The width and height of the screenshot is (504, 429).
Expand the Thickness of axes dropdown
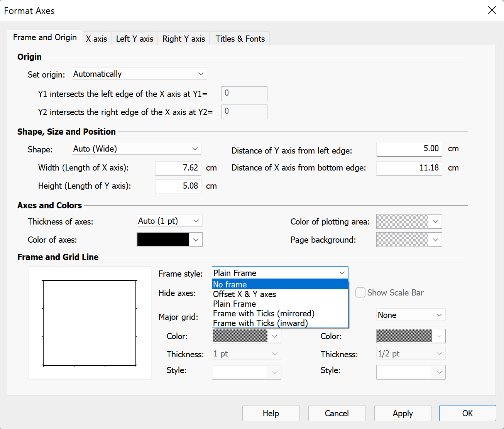169,221
